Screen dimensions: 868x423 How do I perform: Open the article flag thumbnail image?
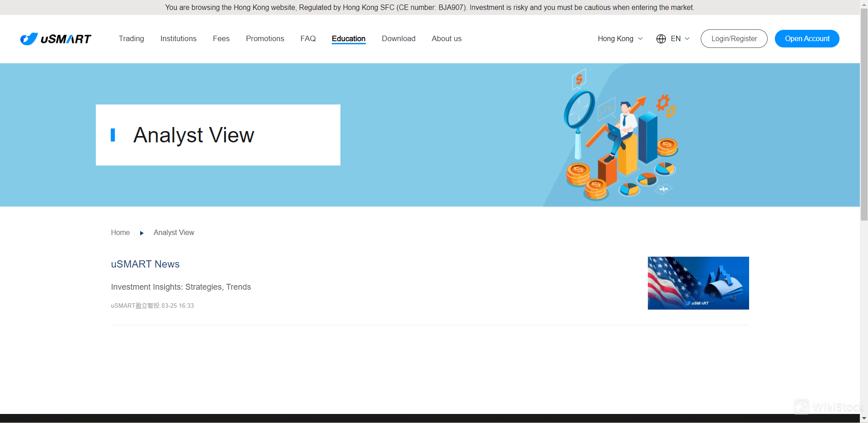(698, 283)
